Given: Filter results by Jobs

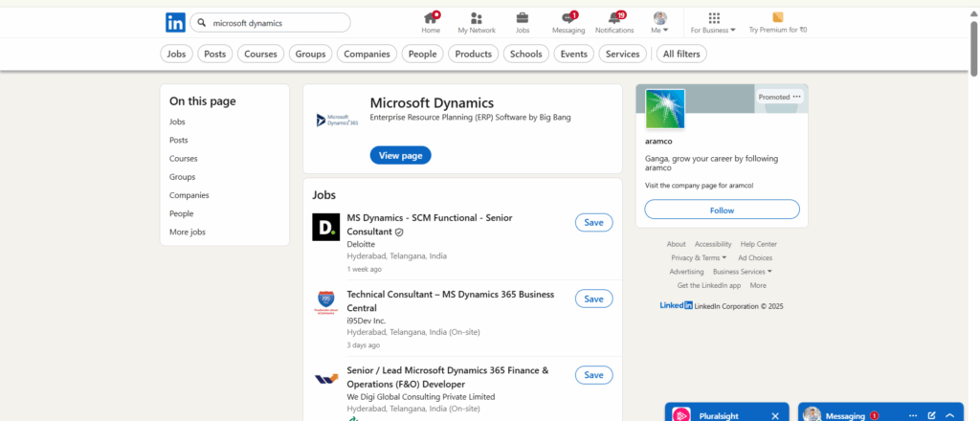Looking at the screenshot, I should [x=177, y=55].
